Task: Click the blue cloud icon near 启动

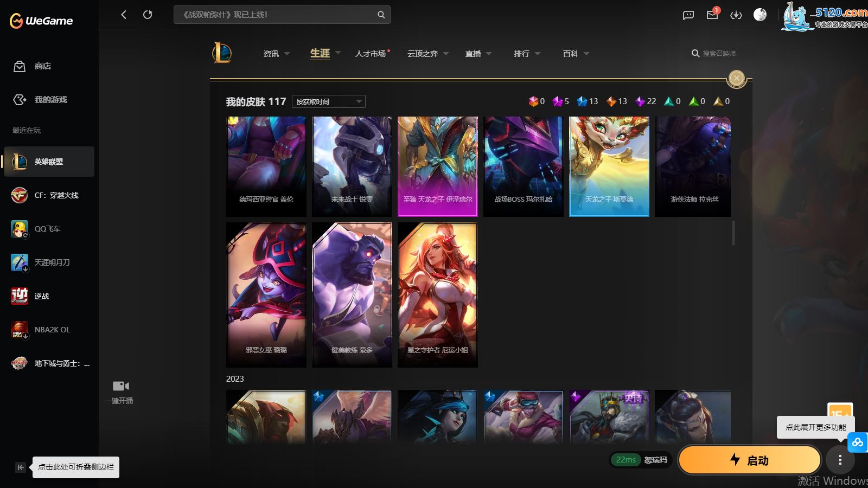Action: [858, 442]
